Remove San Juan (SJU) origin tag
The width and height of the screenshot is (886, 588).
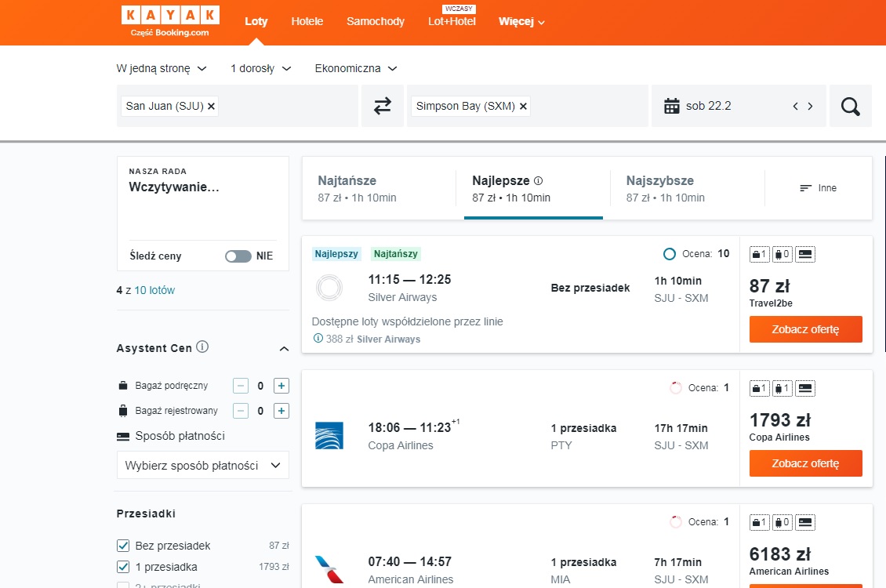pyautogui.click(x=212, y=106)
